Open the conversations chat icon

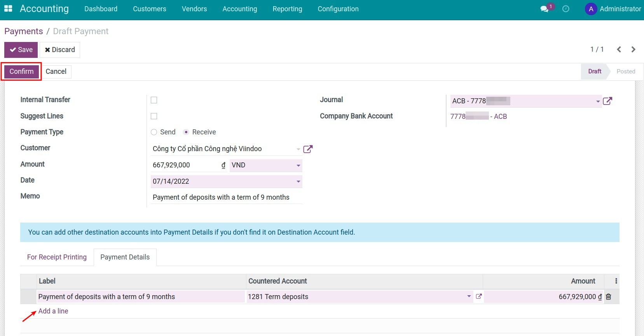click(x=544, y=9)
